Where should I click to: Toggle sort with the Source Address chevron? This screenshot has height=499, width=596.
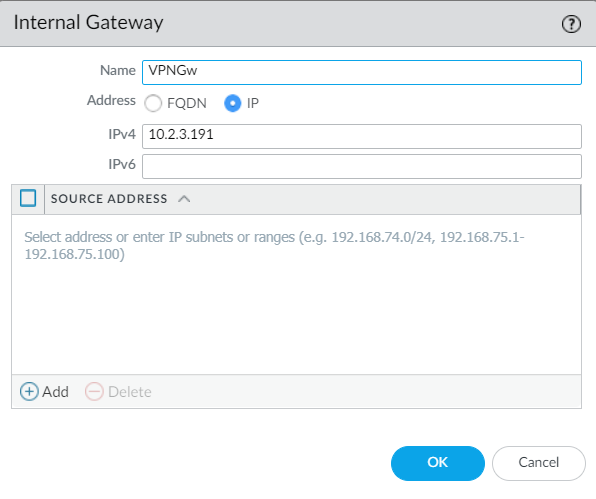(184, 199)
